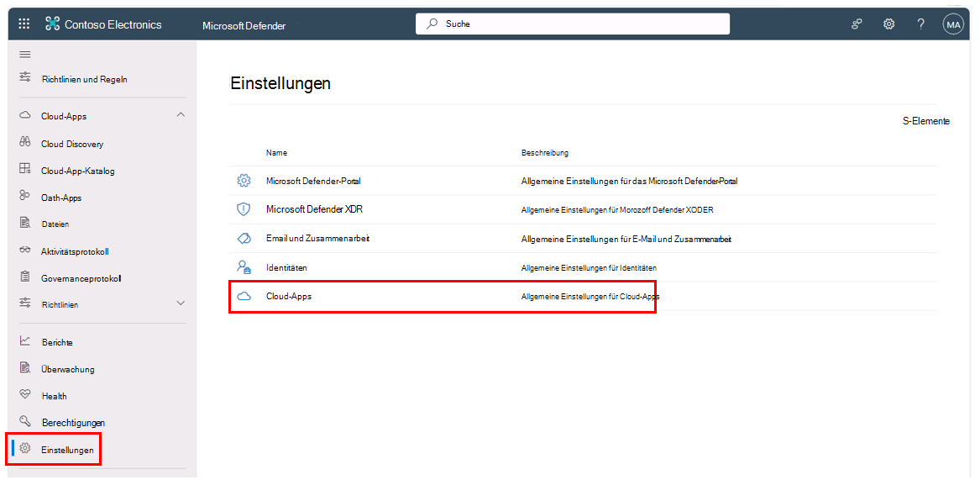Viewport: 980px width, 480px height.
Task: Click the Aktivitätsprotokoll glasses icon
Action: (25, 251)
